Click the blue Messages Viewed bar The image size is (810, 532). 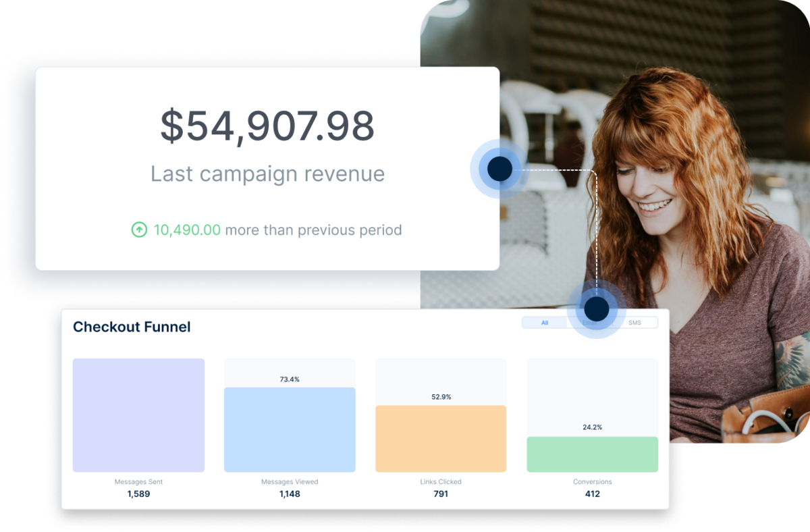click(290, 429)
